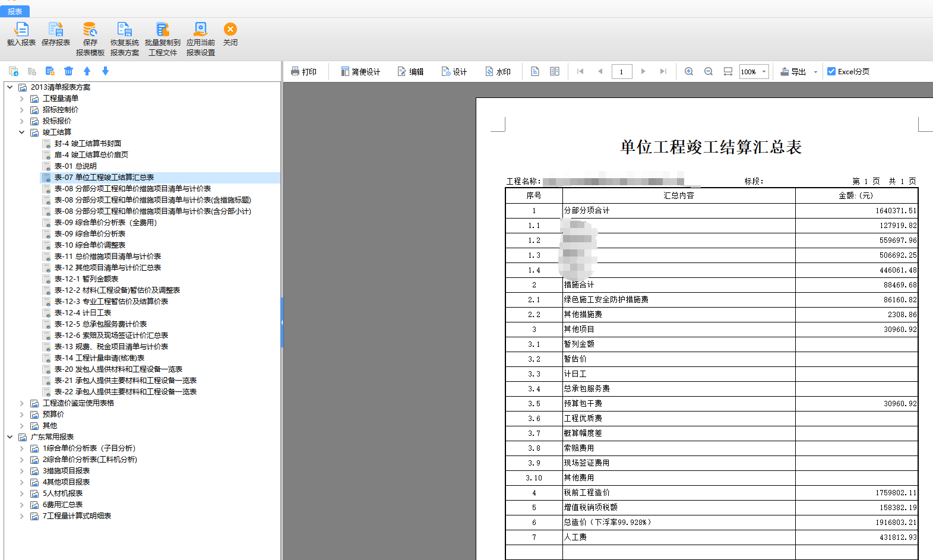Toggle the Excel分页 checkbox
Viewport: 933px width, 560px height.
[831, 71]
